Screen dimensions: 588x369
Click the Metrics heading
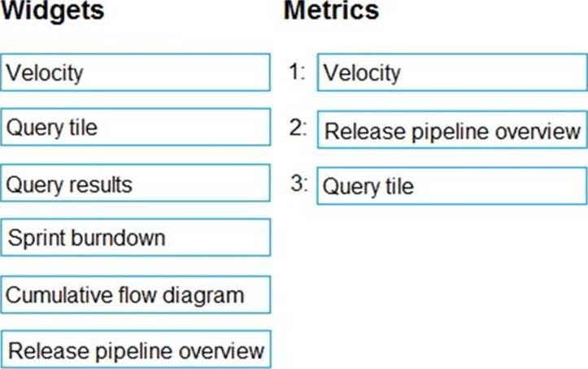click(331, 11)
